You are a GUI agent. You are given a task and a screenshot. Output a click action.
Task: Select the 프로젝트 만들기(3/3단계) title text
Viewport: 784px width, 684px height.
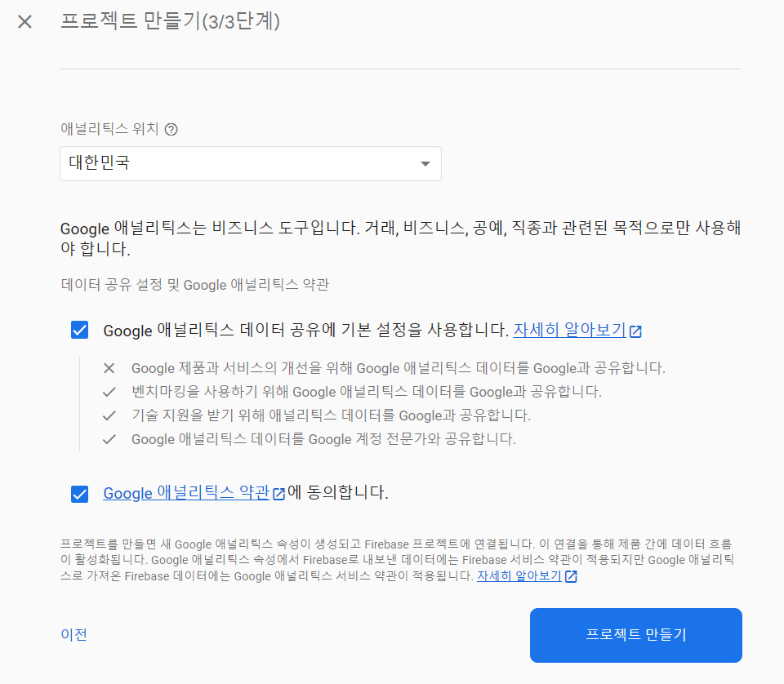tap(170, 21)
